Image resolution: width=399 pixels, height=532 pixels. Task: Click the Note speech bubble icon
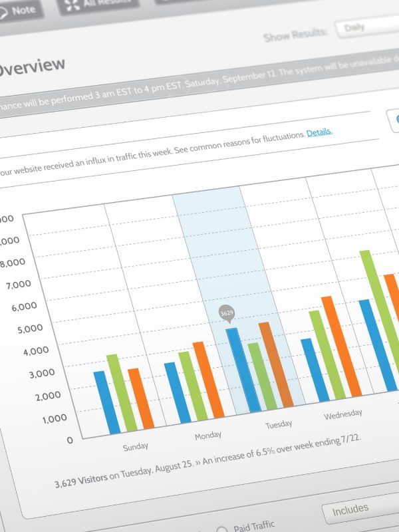[x=3, y=13]
